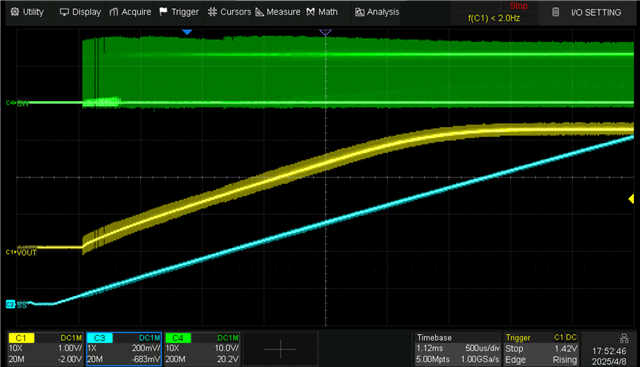Toggle the C3 channel box
Viewport: 640px width, 367px height.
124,349
